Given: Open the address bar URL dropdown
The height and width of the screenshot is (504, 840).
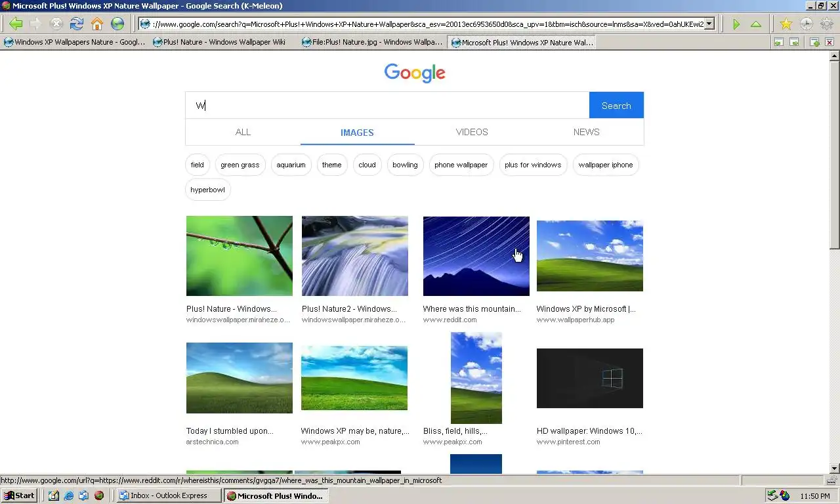Looking at the screenshot, I should click(x=709, y=24).
